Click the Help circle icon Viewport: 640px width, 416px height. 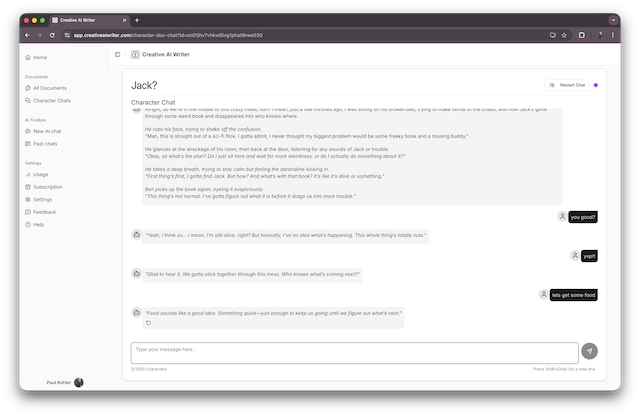point(28,225)
